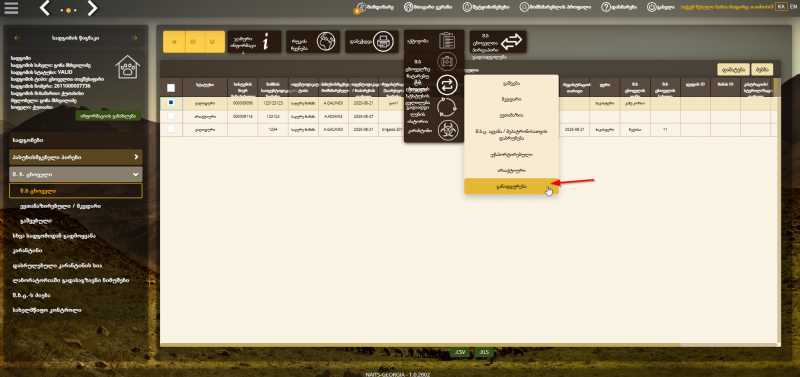The width and height of the screenshot is (800, 377).
Task: Open transfer from other holding sidebar item
Action: tap(54, 236)
